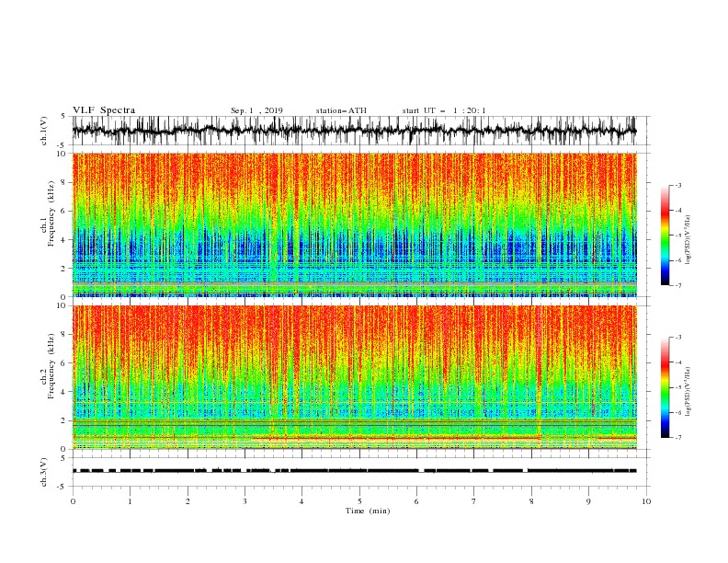The width and height of the screenshot is (728, 563).
Task: Click the ch.1 color scale bar
Action: click(665, 236)
